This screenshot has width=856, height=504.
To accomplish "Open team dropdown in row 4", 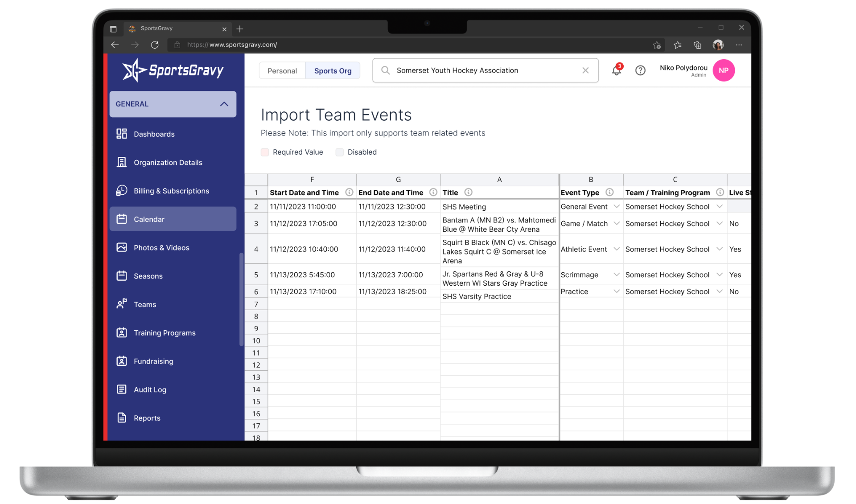I will pyautogui.click(x=720, y=249).
